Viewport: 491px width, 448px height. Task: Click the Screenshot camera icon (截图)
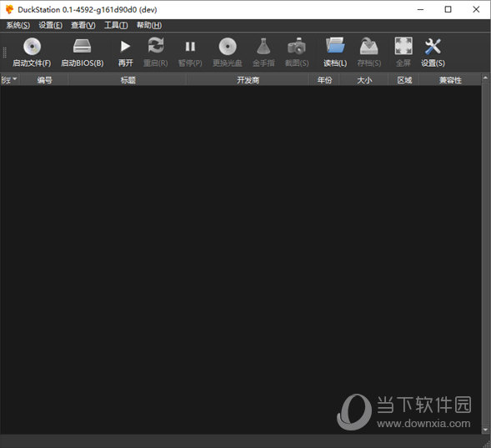tap(297, 46)
